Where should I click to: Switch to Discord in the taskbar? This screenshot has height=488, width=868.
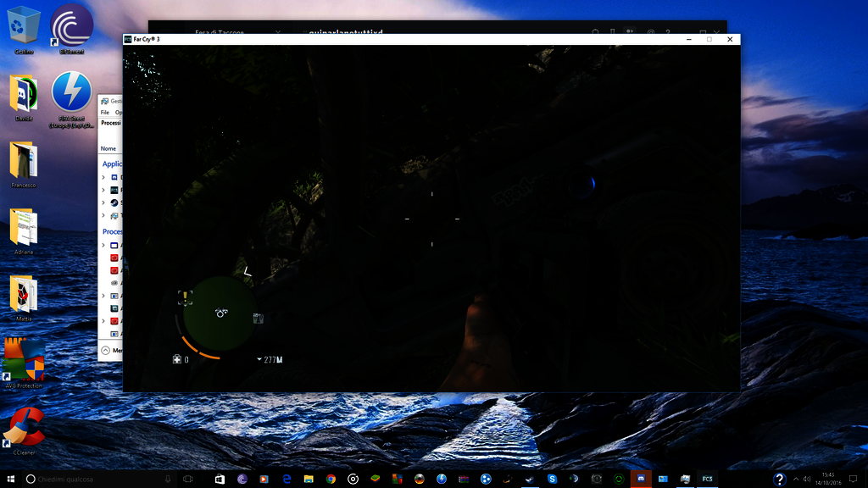[x=641, y=480]
